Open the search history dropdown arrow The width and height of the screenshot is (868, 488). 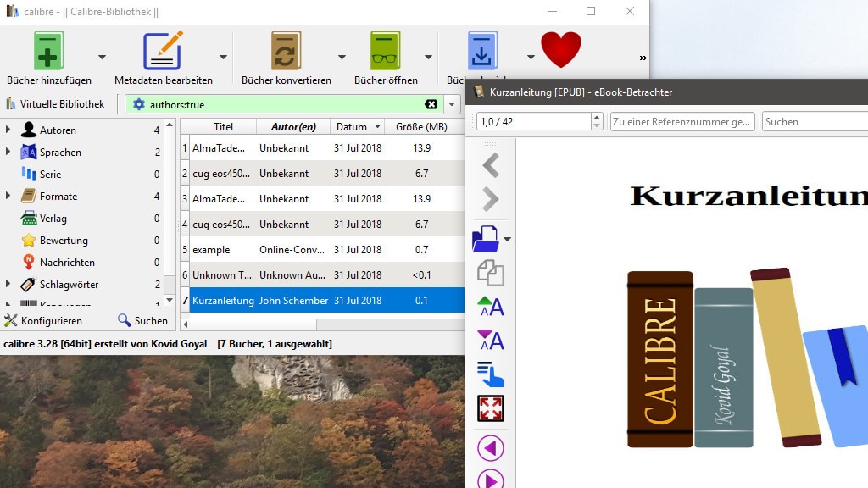point(452,105)
